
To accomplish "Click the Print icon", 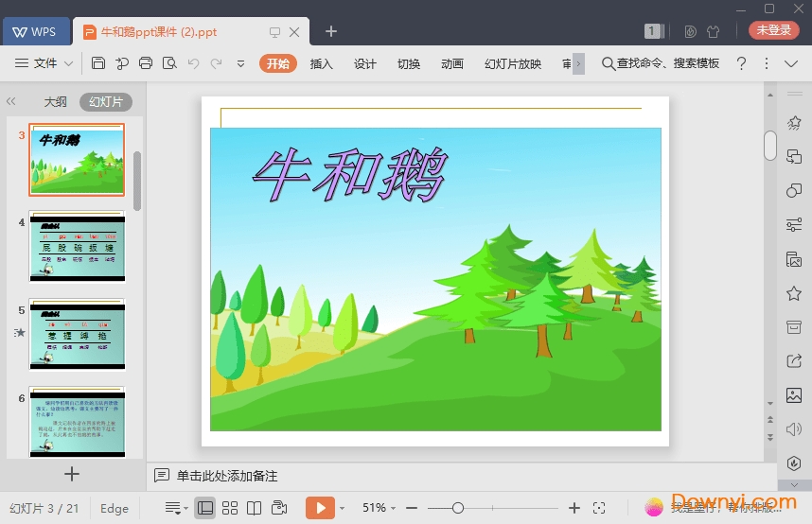I will point(146,63).
